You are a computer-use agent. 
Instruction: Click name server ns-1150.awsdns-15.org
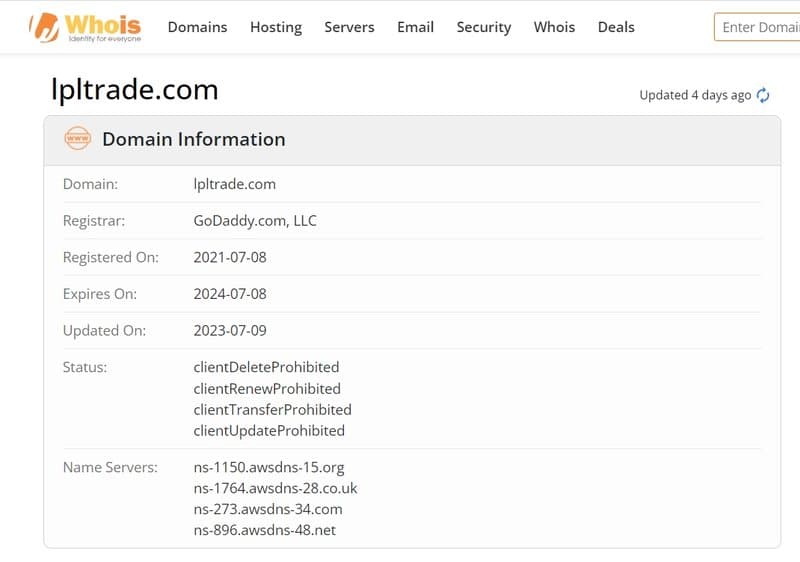click(x=269, y=467)
